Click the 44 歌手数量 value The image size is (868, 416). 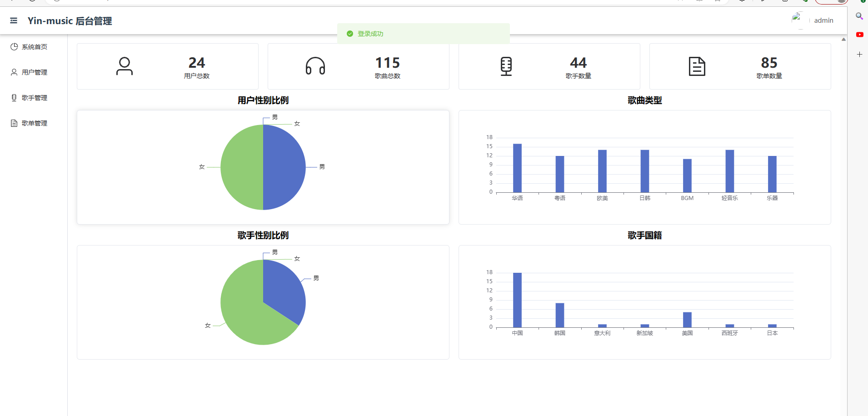579,62
